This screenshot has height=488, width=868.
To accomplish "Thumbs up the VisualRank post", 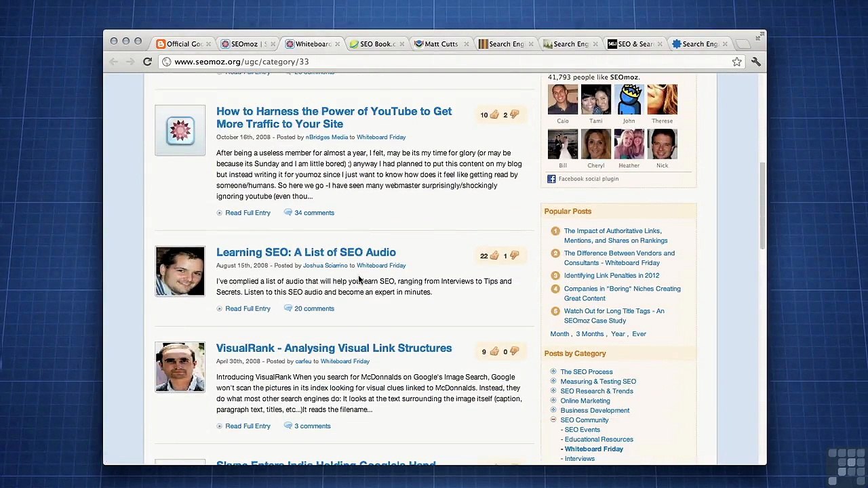I will (494, 351).
